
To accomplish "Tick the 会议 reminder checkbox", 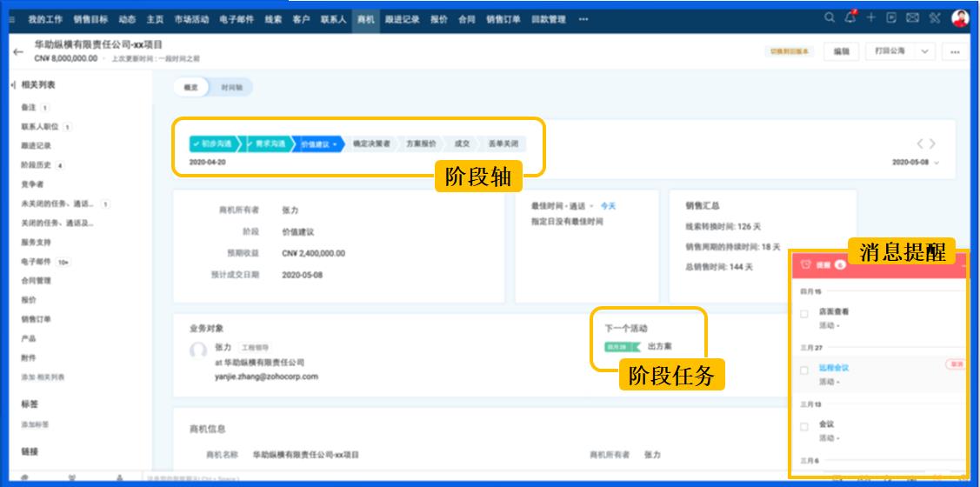I will click(x=804, y=427).
